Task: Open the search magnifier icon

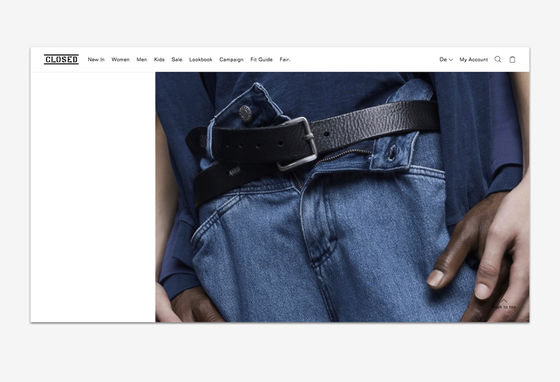Action: pos(498,59)
